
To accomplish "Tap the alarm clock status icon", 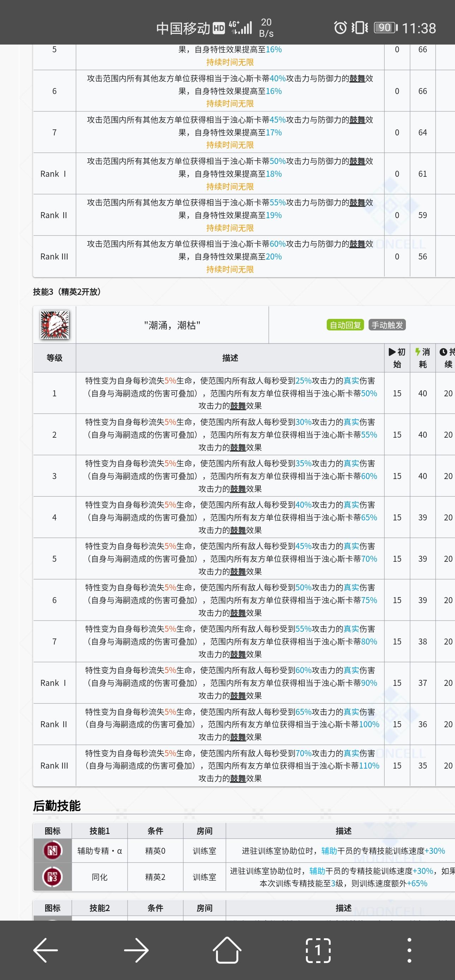I will coord(340,27).
